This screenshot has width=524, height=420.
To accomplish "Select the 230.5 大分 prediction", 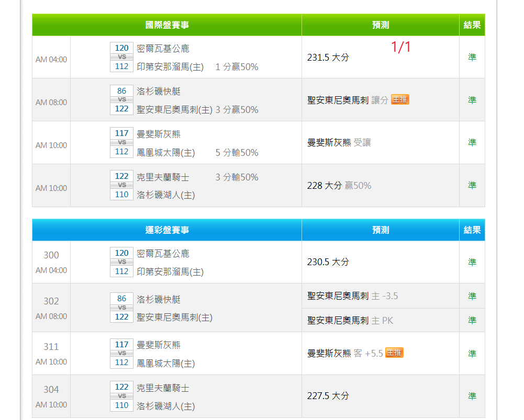I will pos(328,262).
